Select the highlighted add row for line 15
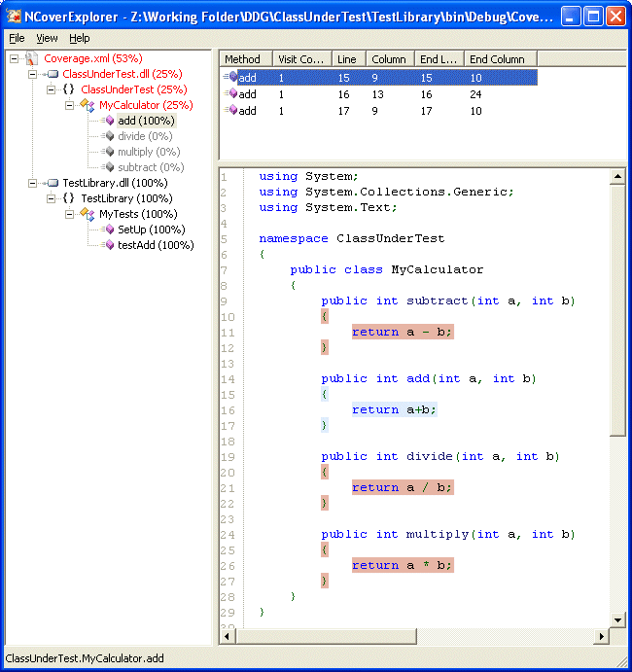 tap(378, 78)
